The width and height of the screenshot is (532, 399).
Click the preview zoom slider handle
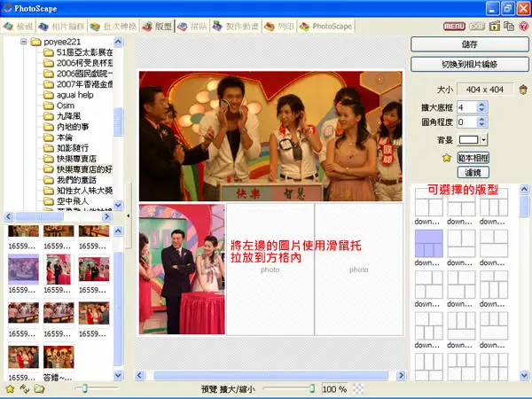click(x=312, y=388)
